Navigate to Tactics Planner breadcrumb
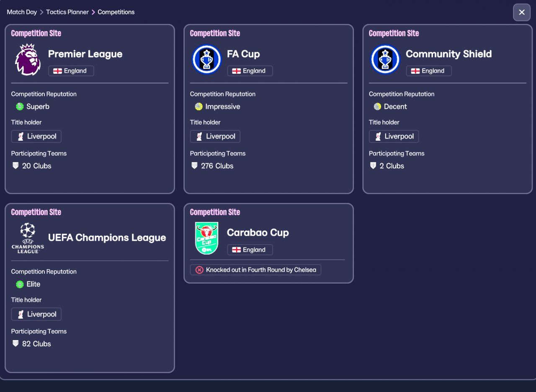The width and height of the screenshot is (536, 392). (67, 12)
